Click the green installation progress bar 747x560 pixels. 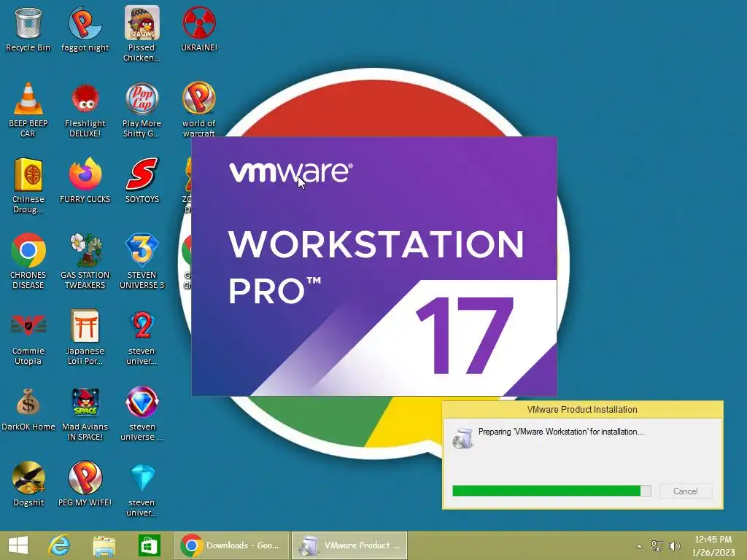tap(551, 491)
